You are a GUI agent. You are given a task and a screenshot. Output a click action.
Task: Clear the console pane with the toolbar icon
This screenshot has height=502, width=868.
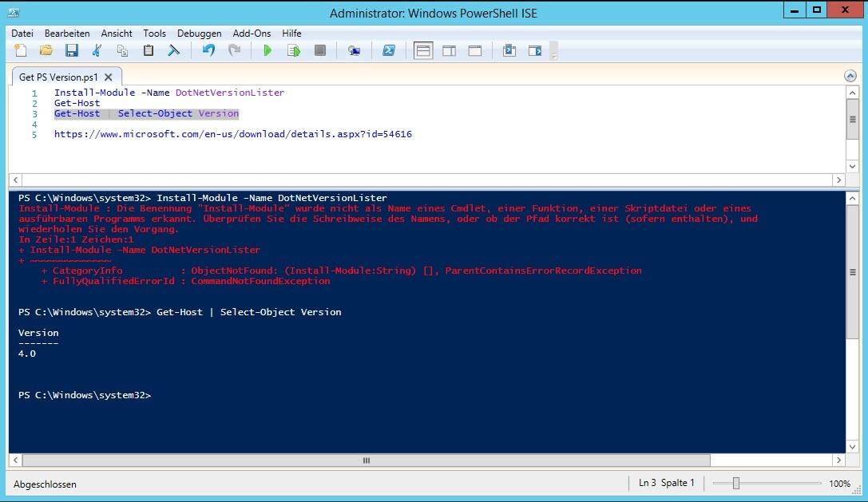point(173,51)
